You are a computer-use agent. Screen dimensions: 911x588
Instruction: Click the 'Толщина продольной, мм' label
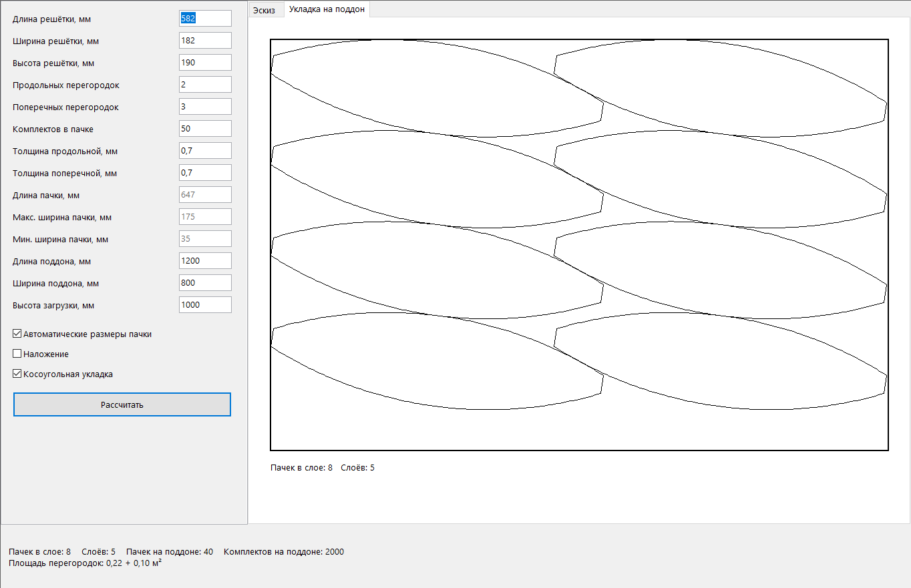coord(65,152)
